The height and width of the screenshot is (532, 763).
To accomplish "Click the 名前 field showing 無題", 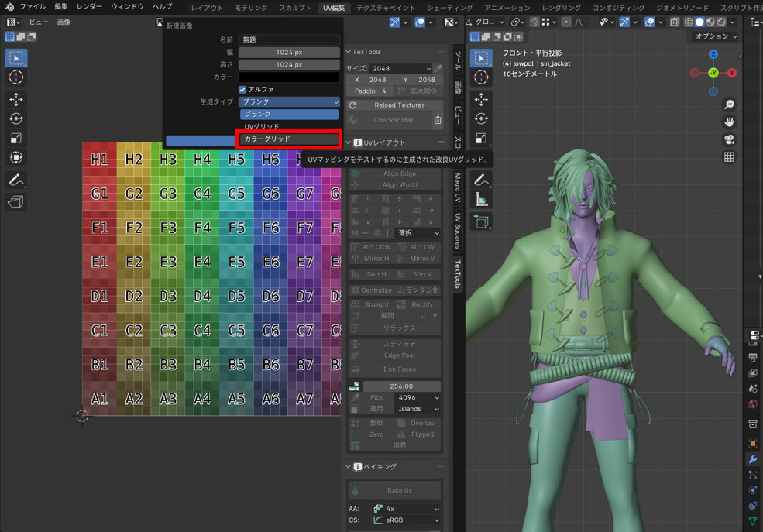I will (x=289, y=39).
